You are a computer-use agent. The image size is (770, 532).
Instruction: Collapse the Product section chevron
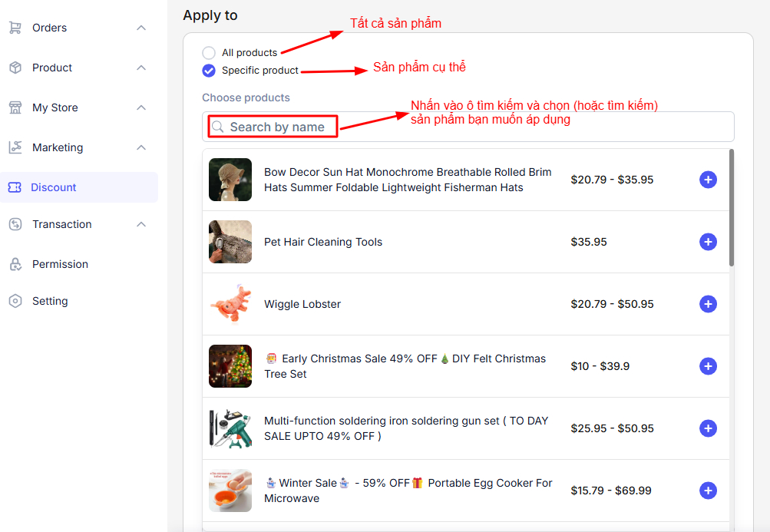(141, 68)
